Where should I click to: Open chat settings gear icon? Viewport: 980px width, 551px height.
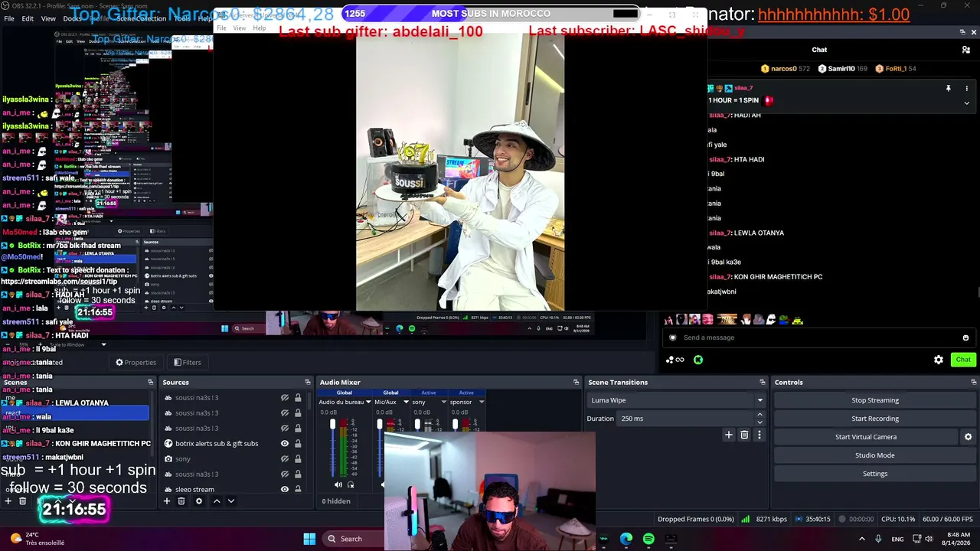pyautogui.click(x=939, y=360)
